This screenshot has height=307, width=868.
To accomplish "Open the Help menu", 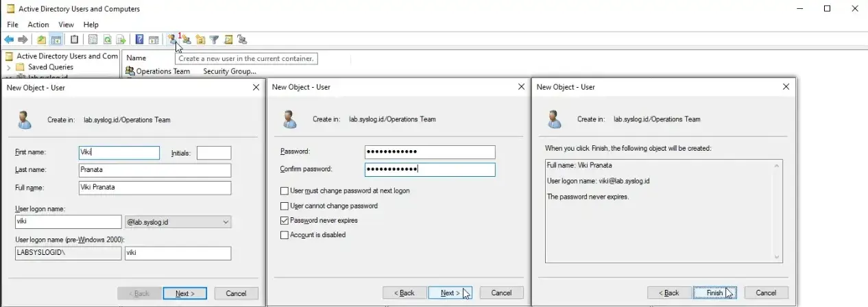I will (91, 25).
